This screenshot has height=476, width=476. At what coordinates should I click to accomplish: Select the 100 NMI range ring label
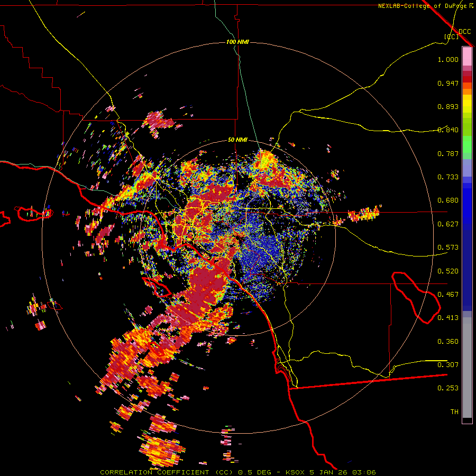(x=237, y=42)
